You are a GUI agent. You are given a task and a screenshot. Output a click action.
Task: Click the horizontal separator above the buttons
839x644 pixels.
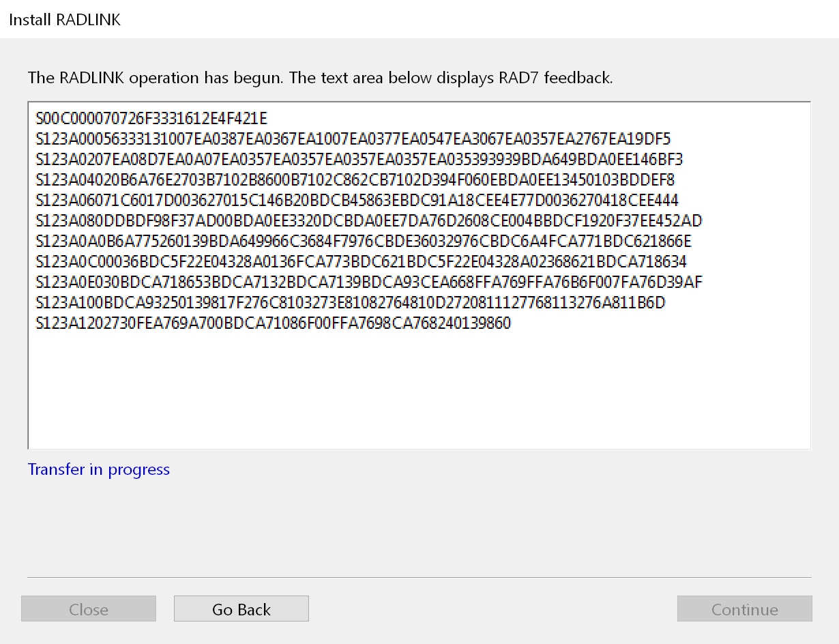419,578
